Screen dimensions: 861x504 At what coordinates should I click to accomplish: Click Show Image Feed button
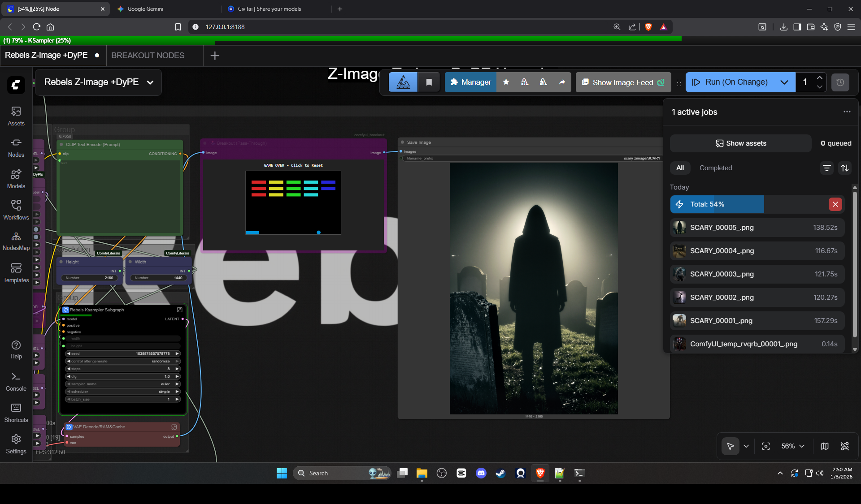click(x=623, y=82)
